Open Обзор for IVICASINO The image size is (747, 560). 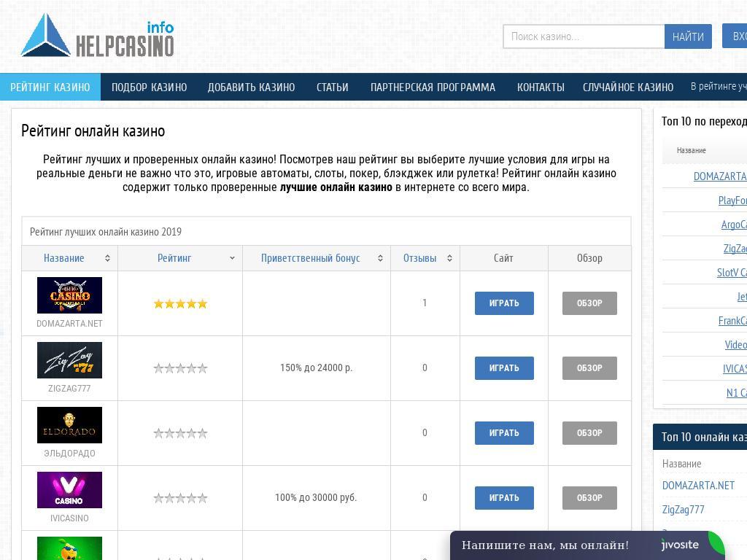[589, 497]
